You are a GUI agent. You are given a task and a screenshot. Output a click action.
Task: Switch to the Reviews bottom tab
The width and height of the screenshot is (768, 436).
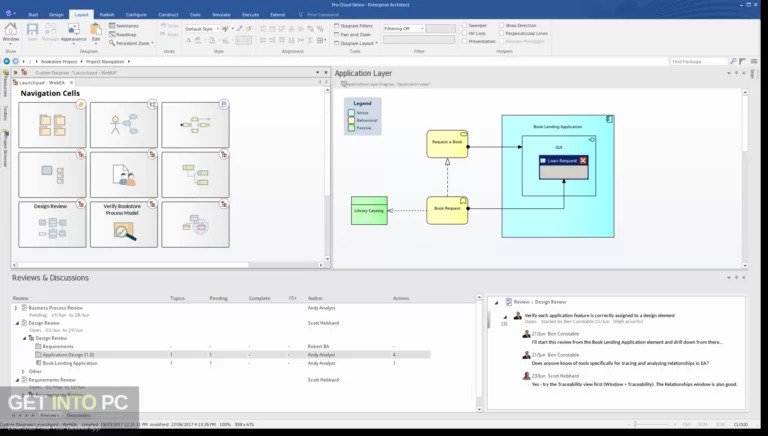tap(49, 415)
